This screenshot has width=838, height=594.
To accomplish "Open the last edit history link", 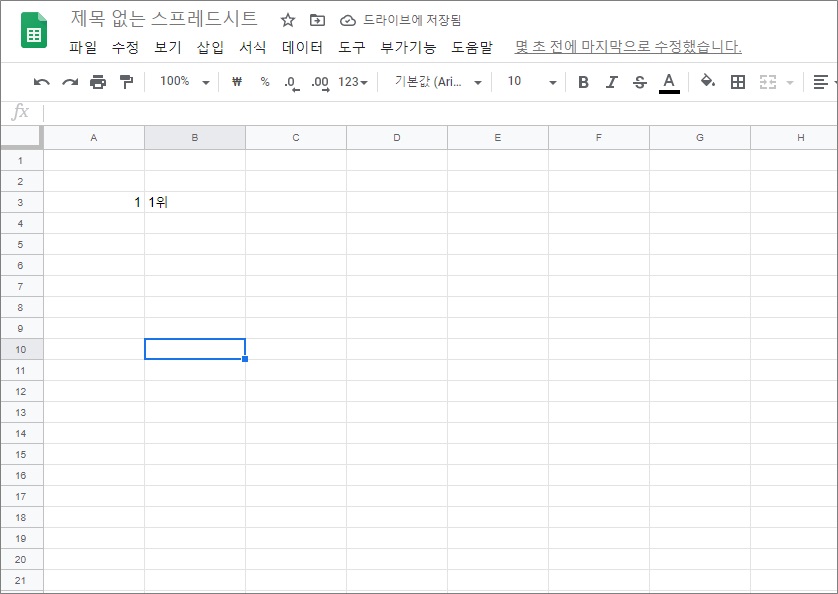I will [x=628, y=47].
